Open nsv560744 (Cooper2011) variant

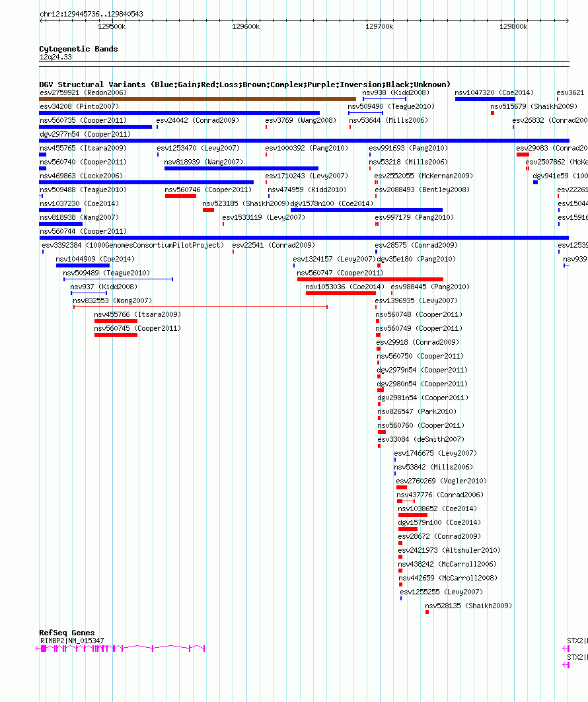pos(83,231)
